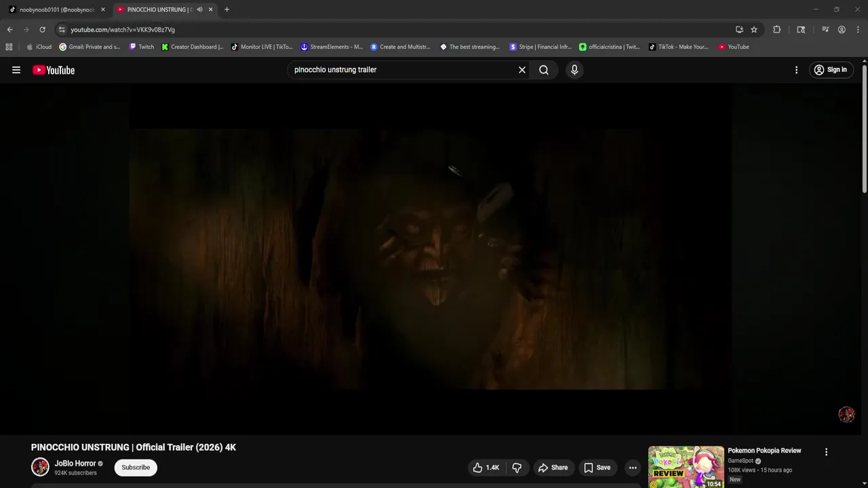Open browser extensions puzzle icon
Image resolution: width=868 pixels, height=488 pixels.
(x=777, y=30)
